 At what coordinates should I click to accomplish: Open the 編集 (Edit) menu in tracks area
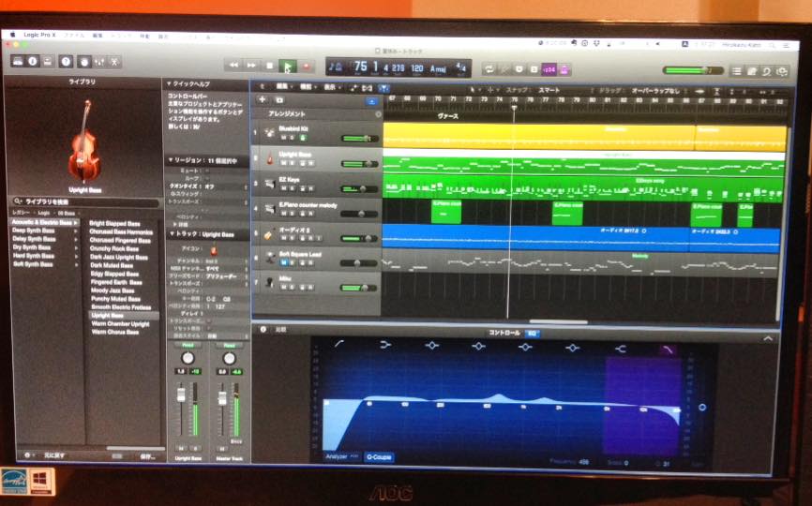[x=283, y=87]
